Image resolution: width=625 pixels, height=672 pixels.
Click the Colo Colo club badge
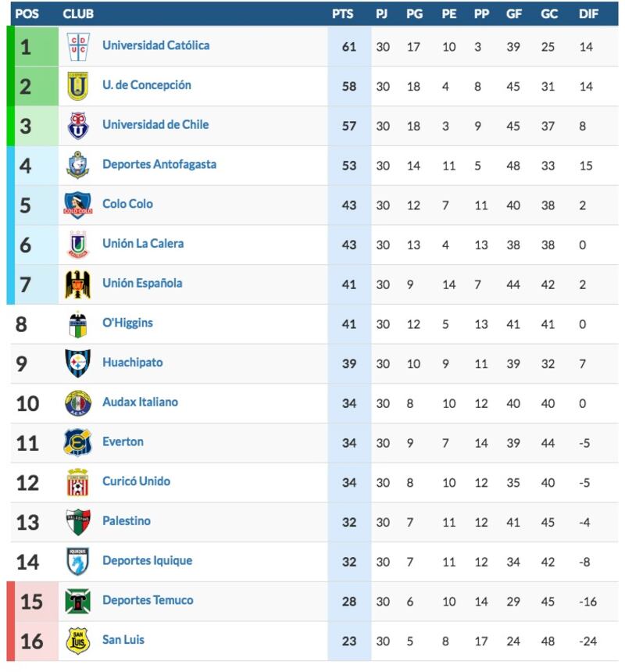coord(78,205)
